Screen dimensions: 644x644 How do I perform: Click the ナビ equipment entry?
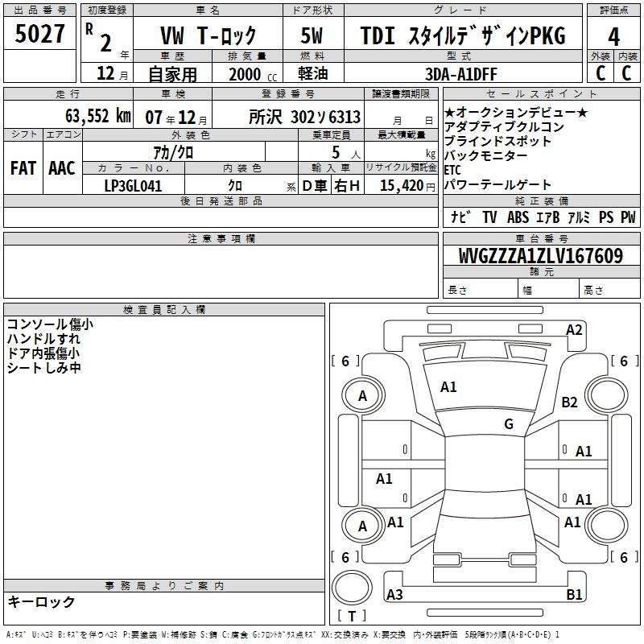(x=460, y=217)
